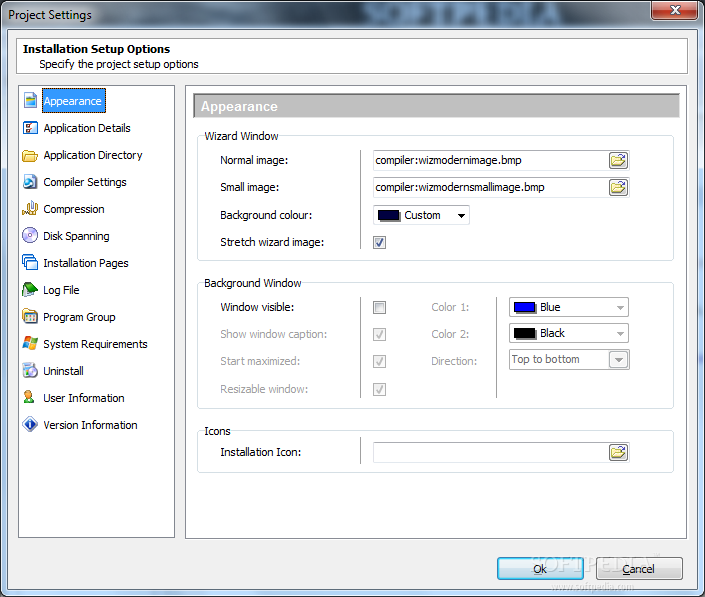Image resolution: width=705 pixels, height=597 pixels.
Task: Click the Installation Pages icon
Action: tap(30, 263)
